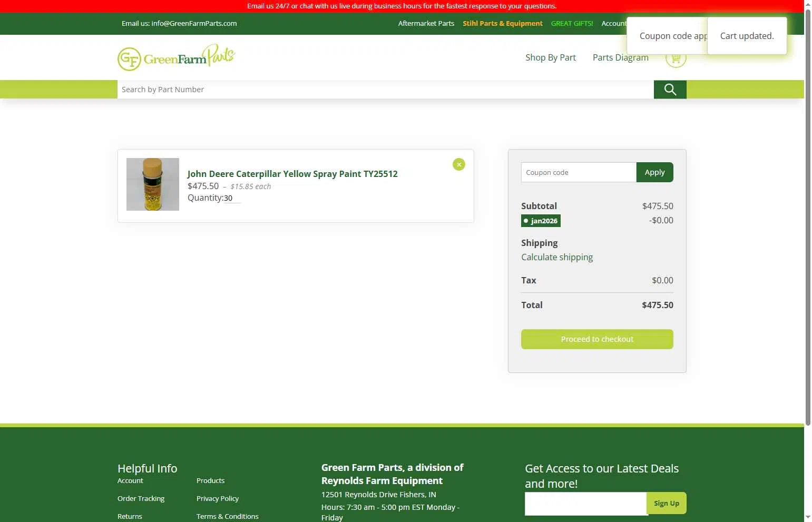The height and width of the screenshot is (522, 812).
Task: Open the Order Tracking footer link
Action: click(141, 498)
